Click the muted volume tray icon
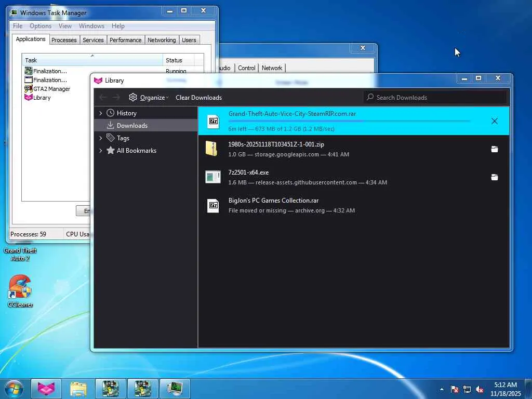Viewport: 532px width, 399px height. [x=480, y=390]
